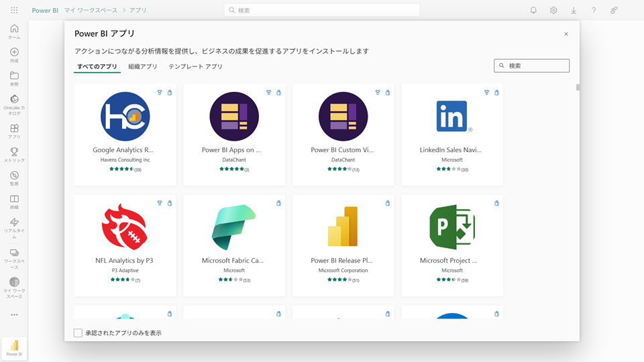Show more sidebar items ellipsis
Image resolution: width=644 pixels, height=362 pixels.
click(x=14, y=315)
